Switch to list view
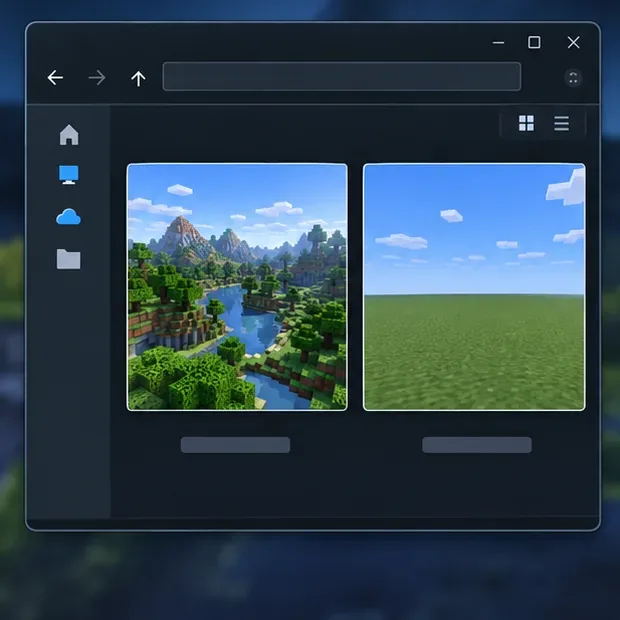Image resolution: width=620 pixels, height=620 pixels. pyautogui.click(x=561, y=123)
